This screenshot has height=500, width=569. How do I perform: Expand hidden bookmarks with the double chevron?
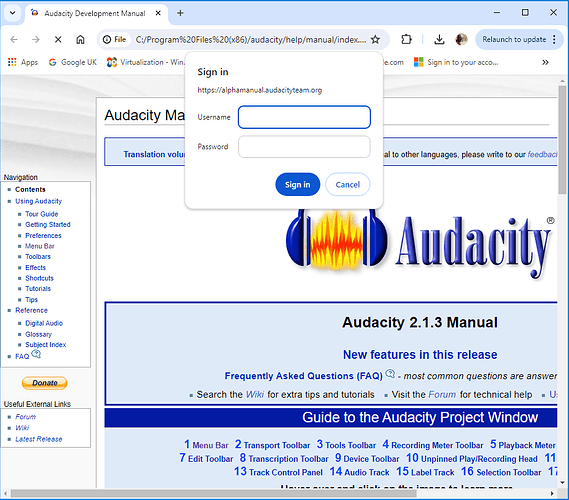545,62
